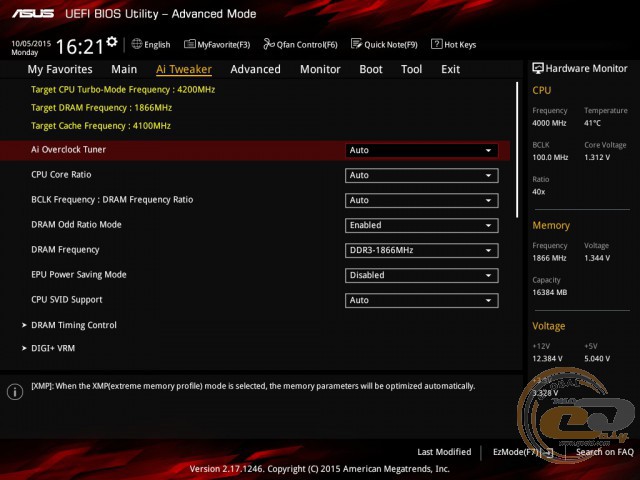Open the Monitor tab

tap(320, 69)
